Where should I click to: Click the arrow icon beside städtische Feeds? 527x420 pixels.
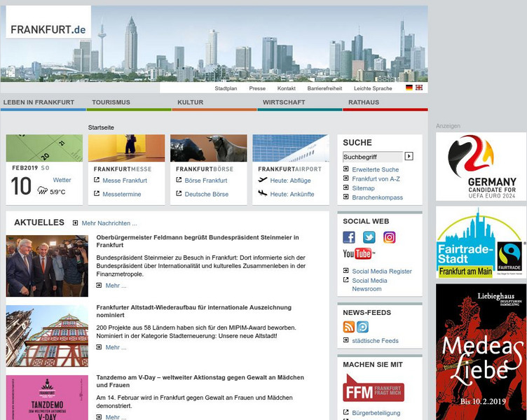(346, 340)
